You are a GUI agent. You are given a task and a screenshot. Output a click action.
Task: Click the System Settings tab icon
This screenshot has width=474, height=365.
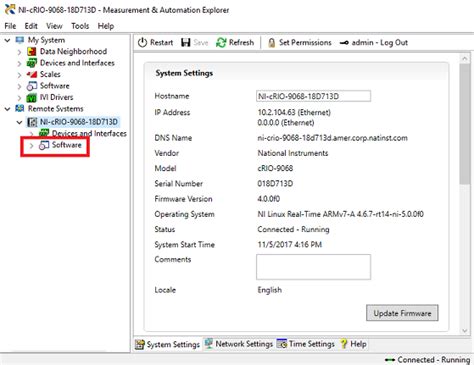click(x=140, y=344)
